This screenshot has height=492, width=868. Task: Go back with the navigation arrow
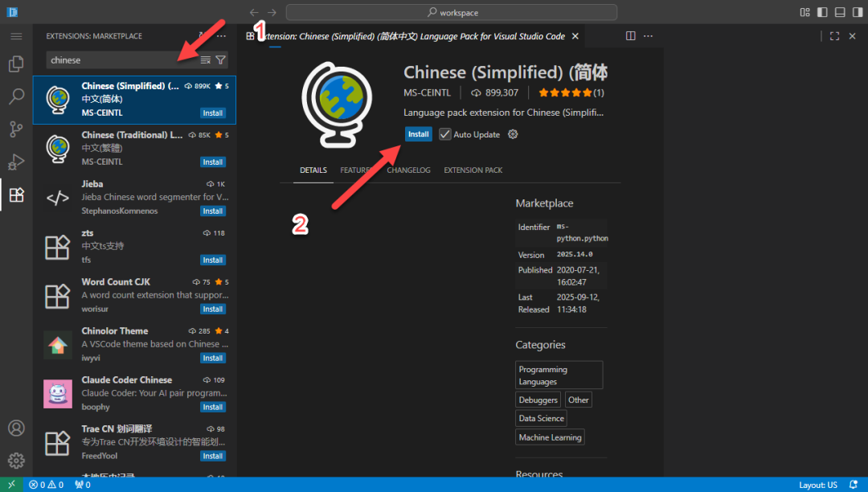254,12
